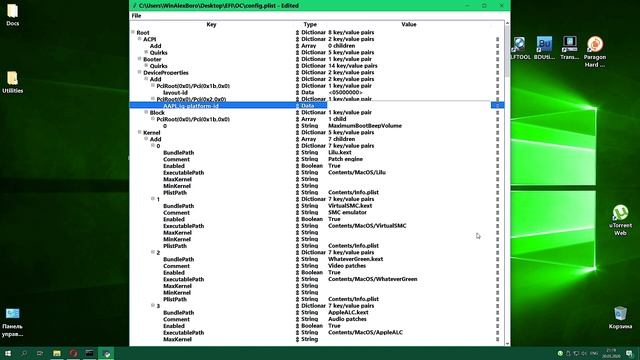This screenshot has height=360, width=640.
Task: Open the Корзина recycle bin
Action: click(620, 318)
